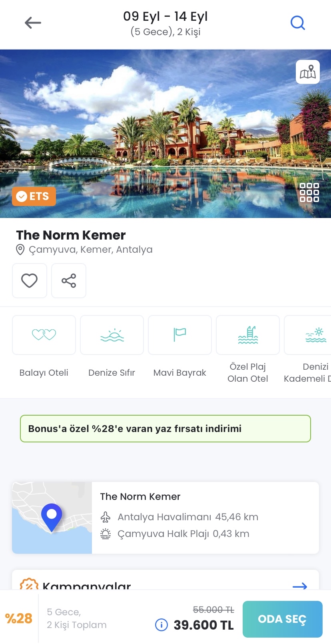Open search with the magnifier icon

[298, 23]
